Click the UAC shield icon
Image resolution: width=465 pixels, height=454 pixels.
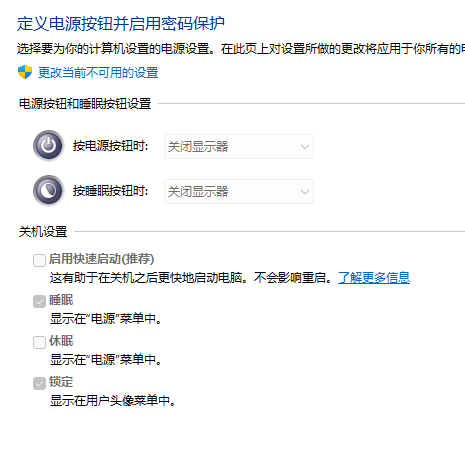point(25,72)
